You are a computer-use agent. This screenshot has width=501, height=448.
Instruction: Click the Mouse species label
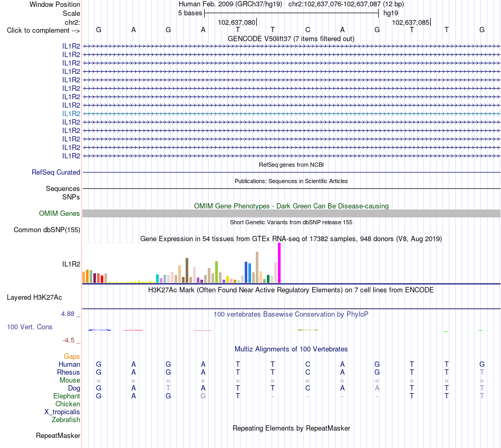pos(70,380)
